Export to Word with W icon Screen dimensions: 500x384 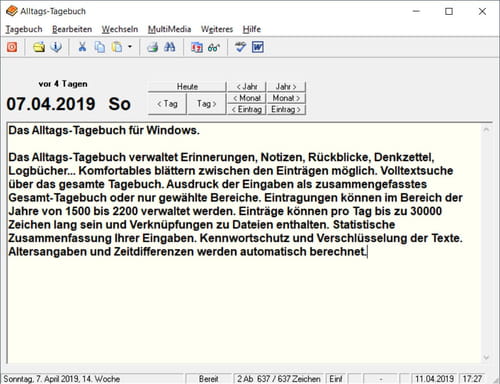(258, 47)
